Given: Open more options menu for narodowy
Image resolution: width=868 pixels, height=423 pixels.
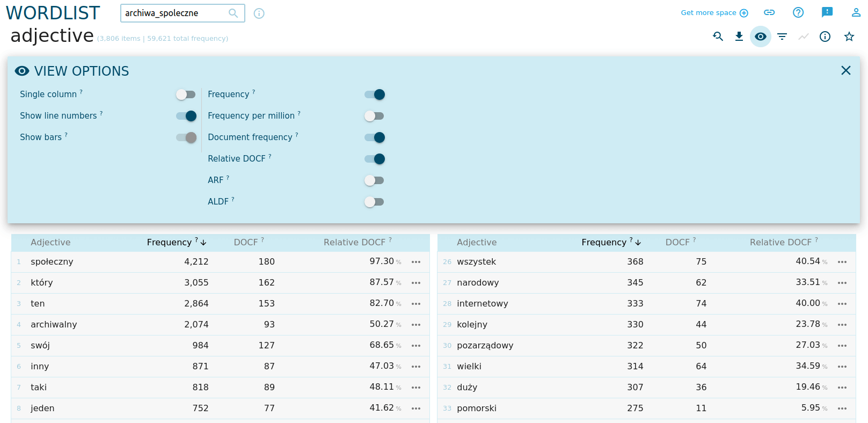Looking at the screenshot, I should pyautogui.click(x=842, y=283).
